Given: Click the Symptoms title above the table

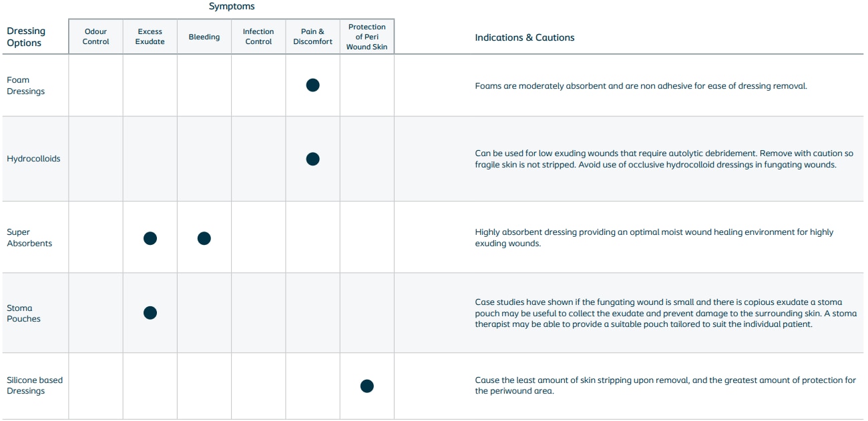Looking at the screenshot, I should point(232,7).
